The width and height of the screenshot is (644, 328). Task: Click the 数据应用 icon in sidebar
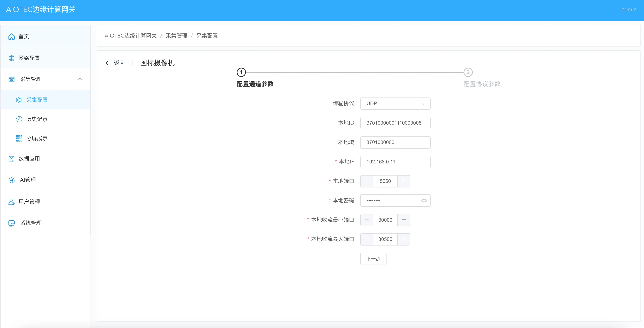click(x=12, y=159)
